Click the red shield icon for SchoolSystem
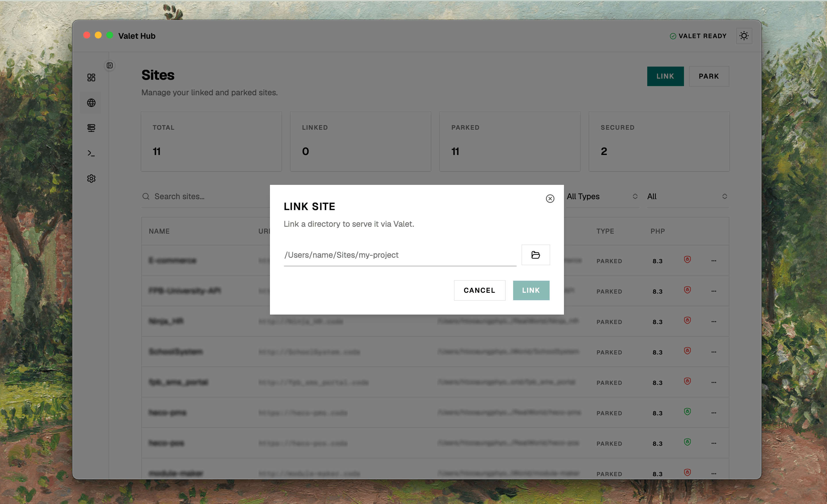827x504 pixels. tap(687, 351)
